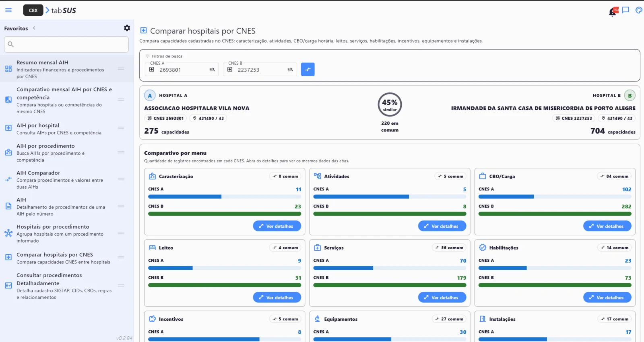Click the reorder handle for AIH por hospital
Image resolution: width=644 pixels, height=342 pixels.
pos(121,128)
